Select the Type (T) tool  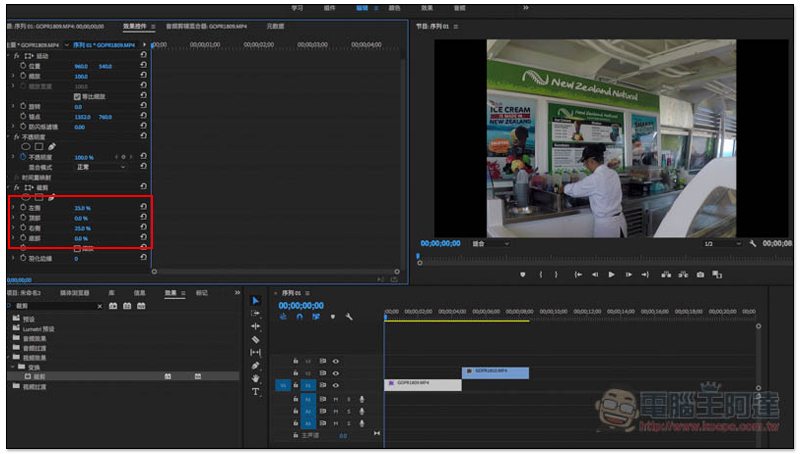[x=255, y=391]
